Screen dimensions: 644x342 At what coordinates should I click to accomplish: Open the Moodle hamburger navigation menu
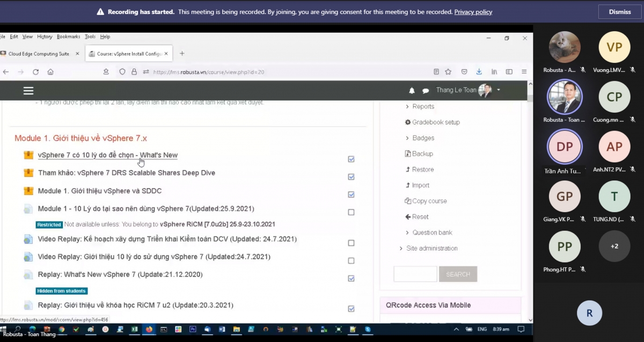[x=28, y=91]
